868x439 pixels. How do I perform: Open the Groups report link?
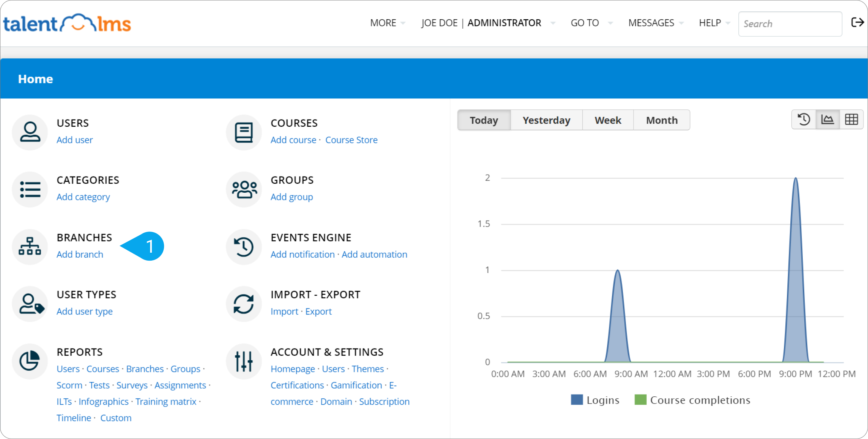pyautogui.click(x=186, y=369)
